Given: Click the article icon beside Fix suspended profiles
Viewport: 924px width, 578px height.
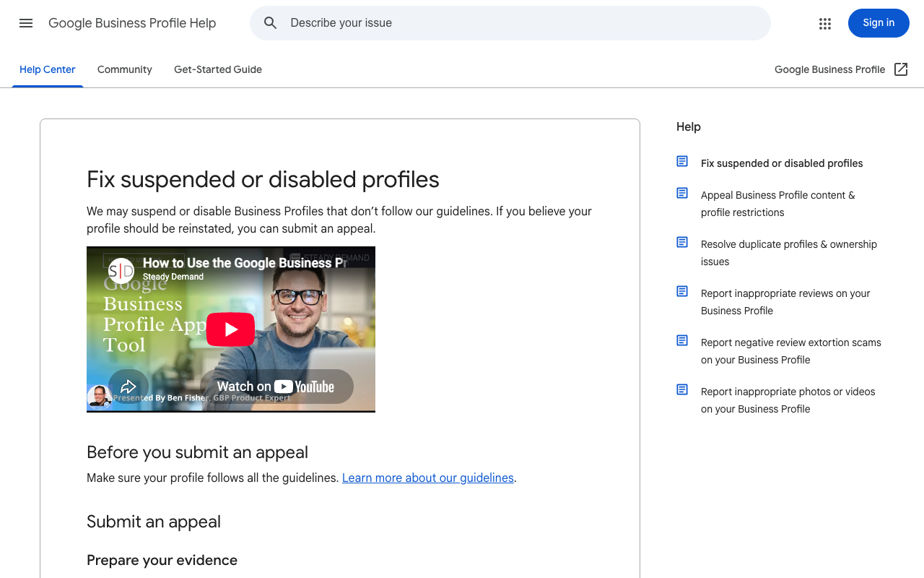Looking at the screenshot, I should click(x=682, y=161).
